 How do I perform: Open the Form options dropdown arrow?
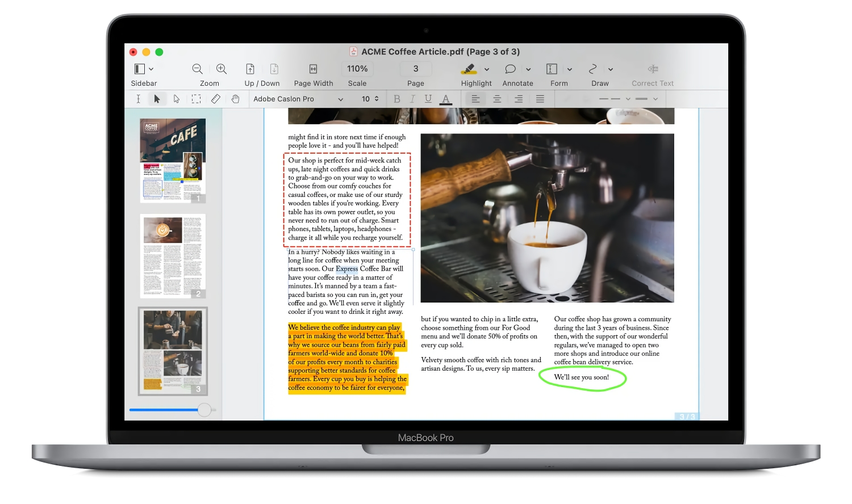(x=570, y=69)
